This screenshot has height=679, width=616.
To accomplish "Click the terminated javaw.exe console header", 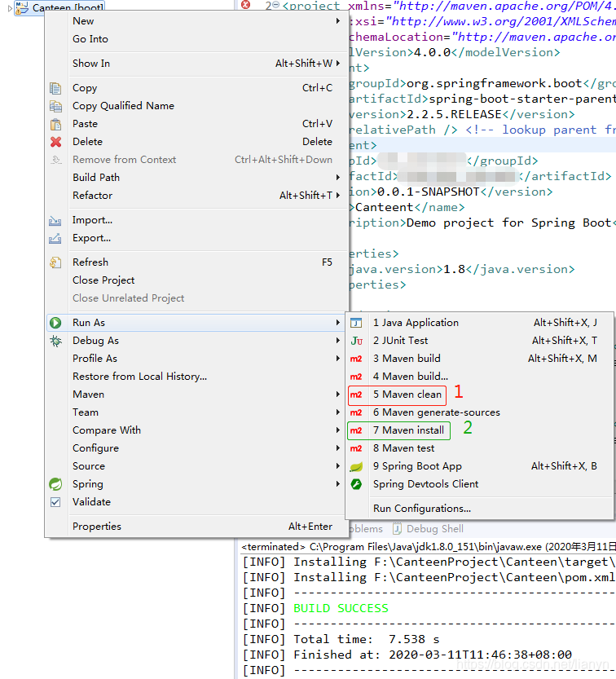I will [x=429, y=547].
